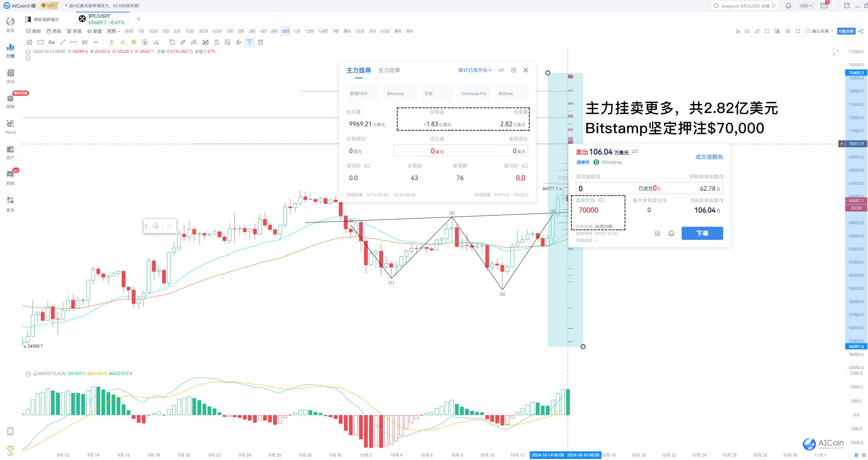
Task: Click the alert bell beside 下单 button
Action: (x=671, y=233)
